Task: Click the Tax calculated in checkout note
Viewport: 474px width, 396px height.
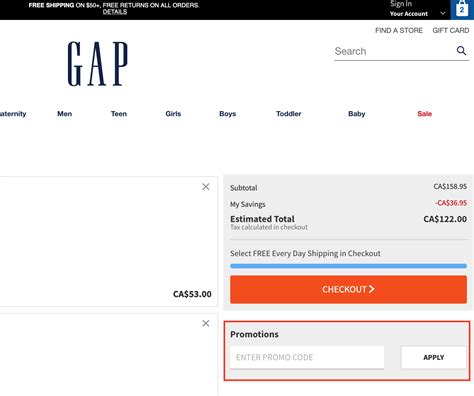Action: click(269, 227)
